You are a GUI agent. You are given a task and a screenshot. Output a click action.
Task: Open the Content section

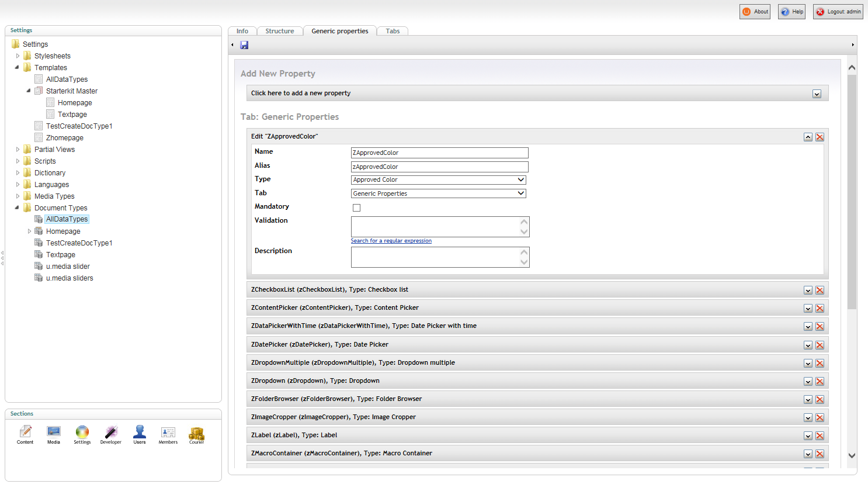pos(25,434)
